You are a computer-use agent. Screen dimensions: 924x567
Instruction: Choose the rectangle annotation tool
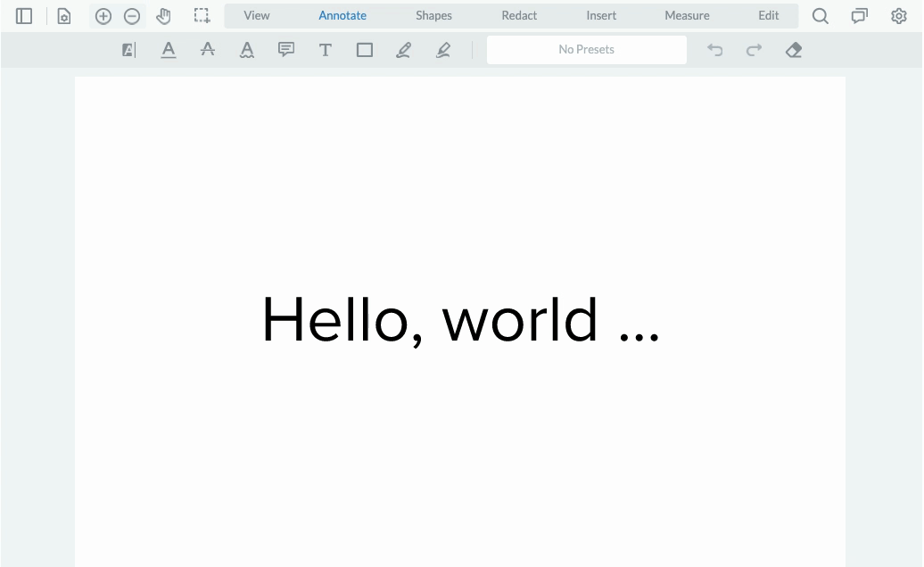click(x=365, y=50)
